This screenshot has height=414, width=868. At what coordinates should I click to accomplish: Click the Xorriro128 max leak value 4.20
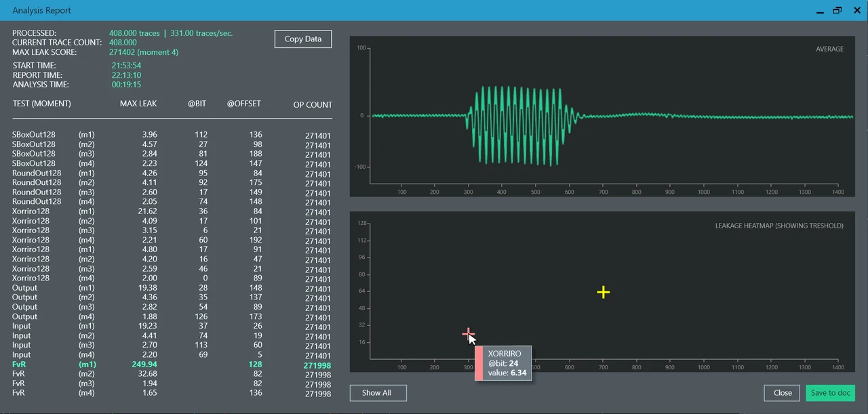coord(149,259)
